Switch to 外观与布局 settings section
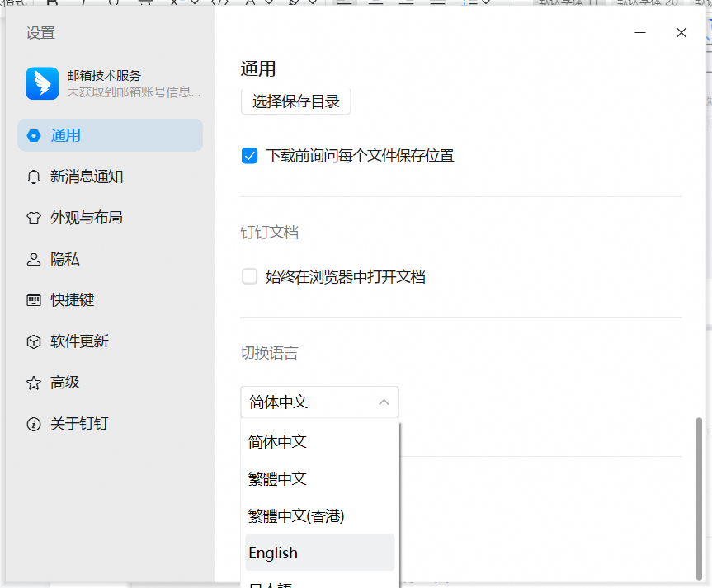712x588 pixels. pyautogui.click(x=87, y=218)
